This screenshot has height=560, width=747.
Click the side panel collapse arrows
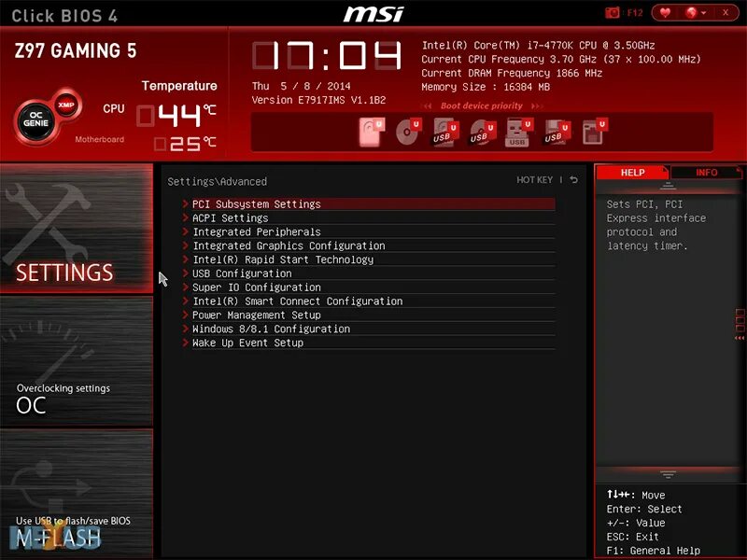[740, 338]
